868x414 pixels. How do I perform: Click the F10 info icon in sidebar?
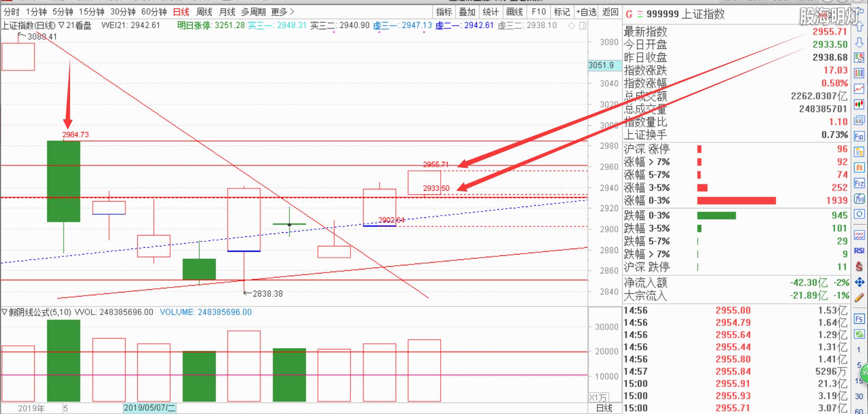pyautogui.click(x=859, y=136)
